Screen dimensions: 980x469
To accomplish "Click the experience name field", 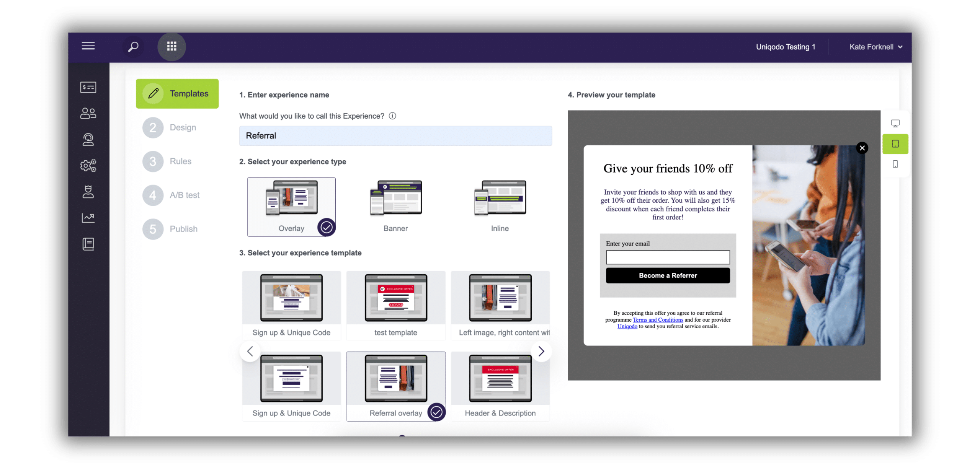I will (395, 136).
